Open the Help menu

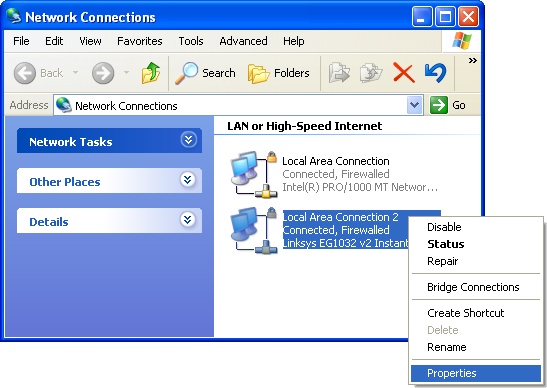point(293,41)
